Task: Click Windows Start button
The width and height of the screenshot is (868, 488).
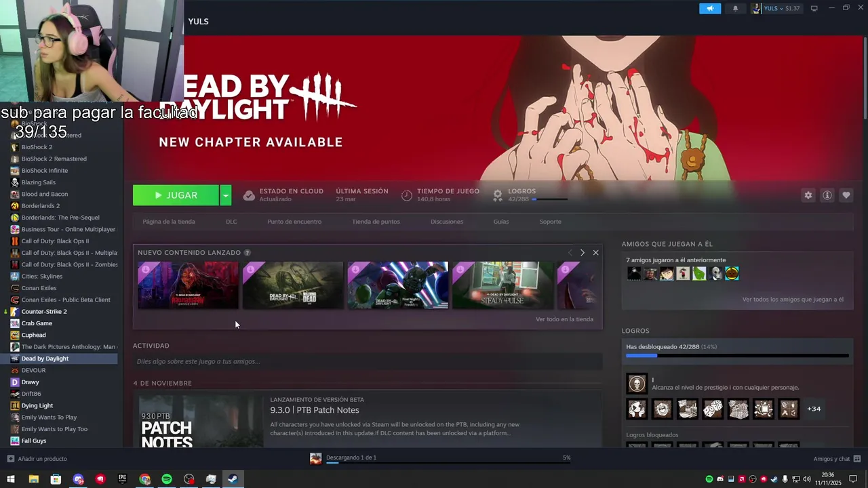Action: pos(11,479)
